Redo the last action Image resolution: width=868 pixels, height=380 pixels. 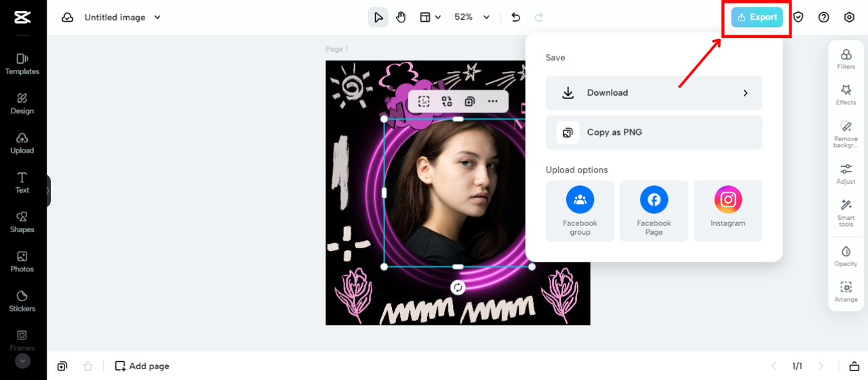point(539,18)
